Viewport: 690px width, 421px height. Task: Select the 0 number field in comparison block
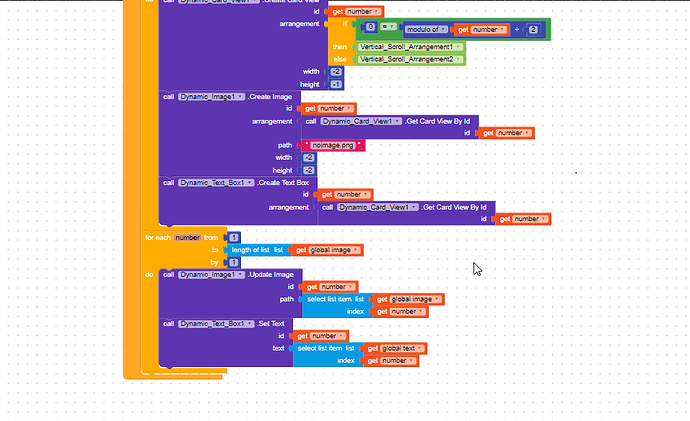point(371,27)
